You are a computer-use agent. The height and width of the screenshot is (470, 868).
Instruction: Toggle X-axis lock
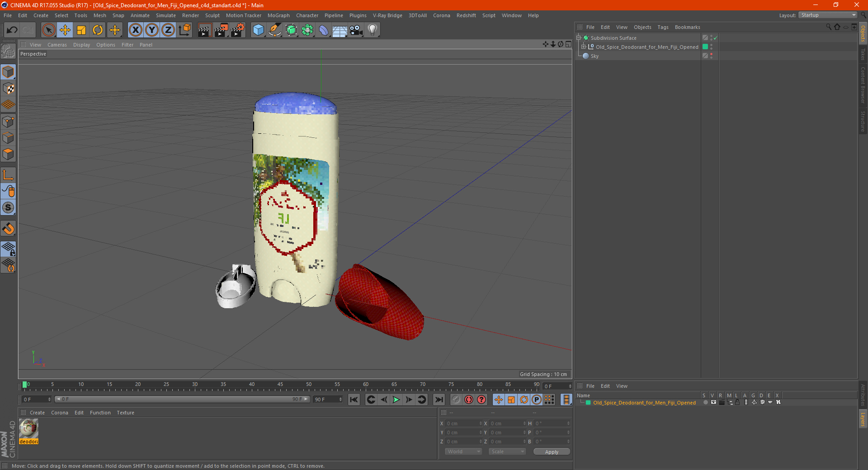tap(135, 30)
